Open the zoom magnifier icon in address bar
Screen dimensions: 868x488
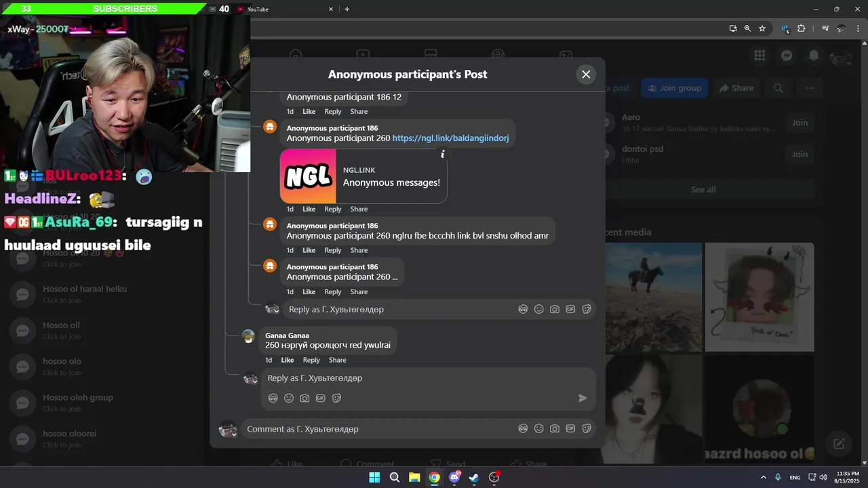tap(747, 28)
